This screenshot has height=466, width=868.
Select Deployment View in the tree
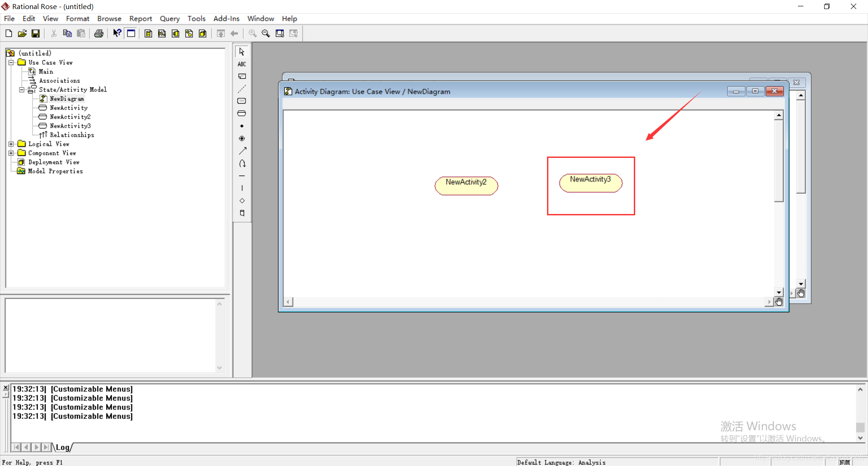tap(54, 162)
